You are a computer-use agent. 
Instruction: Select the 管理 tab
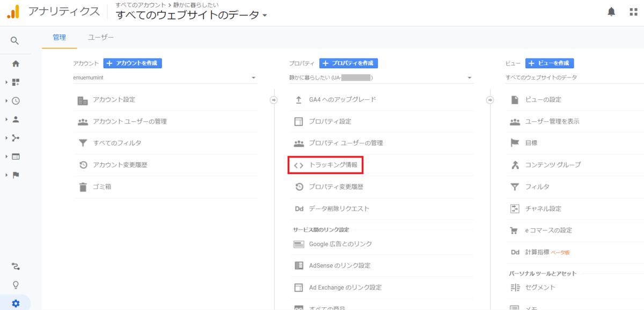click(x=59, y=37)
